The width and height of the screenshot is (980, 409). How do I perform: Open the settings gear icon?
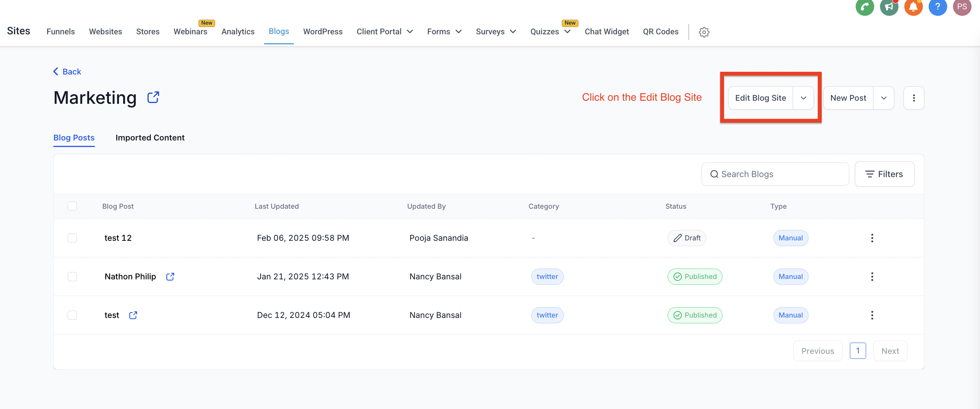tap(704, 32)
